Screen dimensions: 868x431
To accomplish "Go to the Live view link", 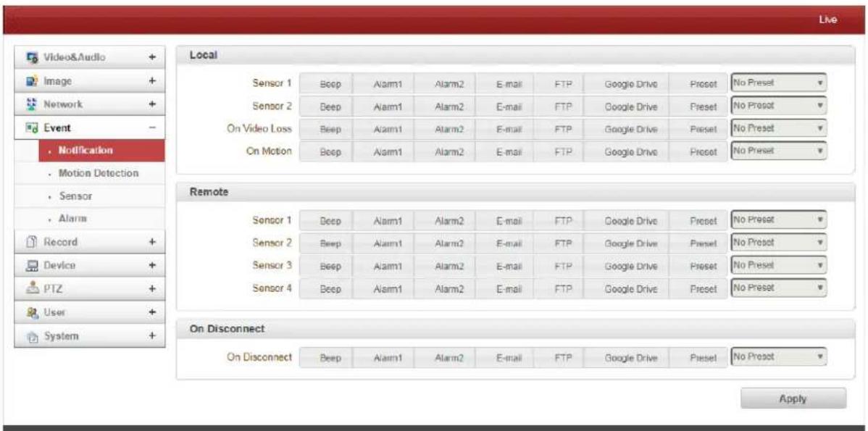I will 829,20.
